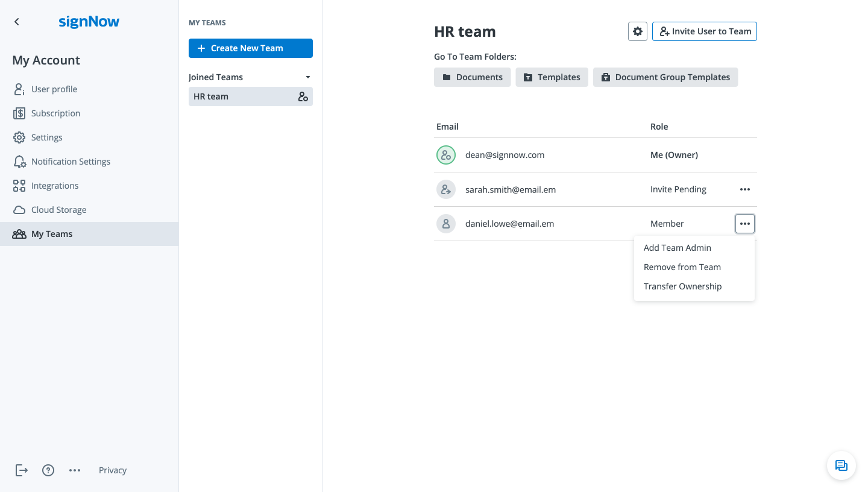Open the chat support bubble icon

841,465
